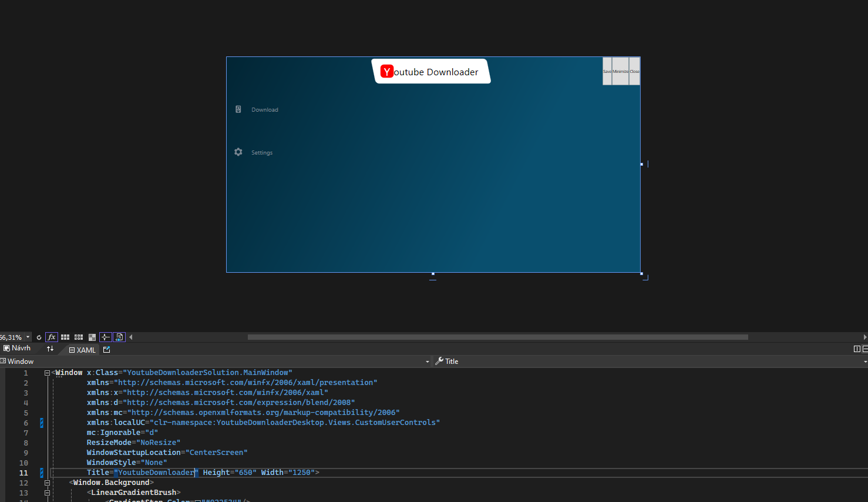Open the zoom percentage dropdown
Image resolution: width=868 pixels, height=502 pixels.
pyautogui.click(x=28, y=337)
